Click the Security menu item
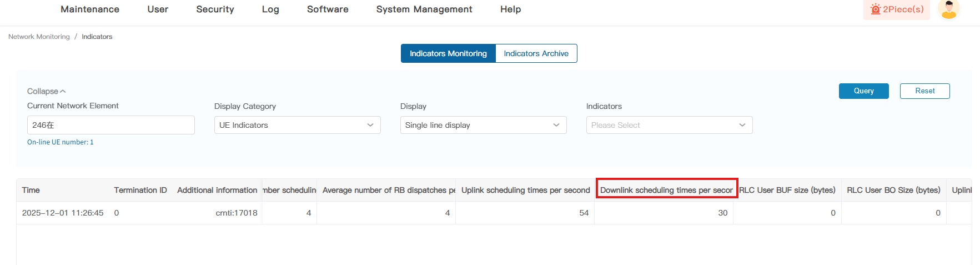980x265 pixels. (x=215, y=9)
